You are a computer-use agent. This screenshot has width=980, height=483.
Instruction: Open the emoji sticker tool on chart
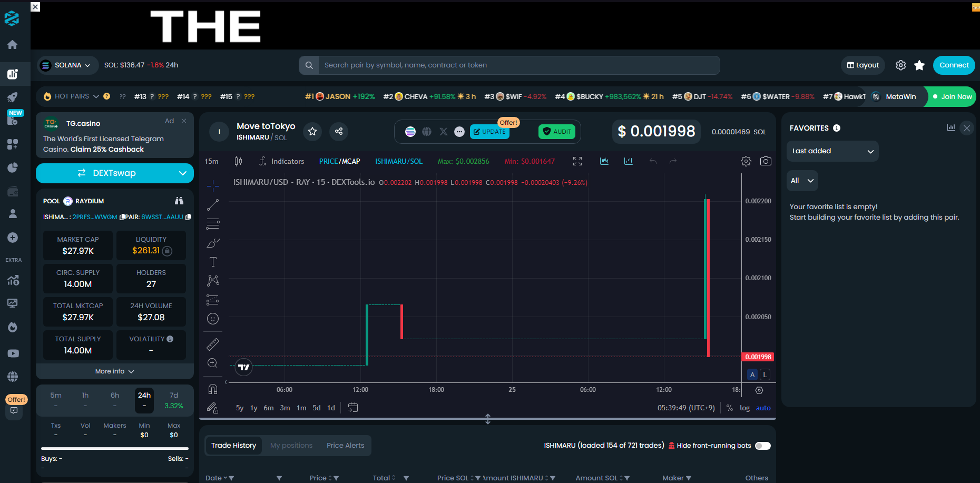click(x=213, y=319)
